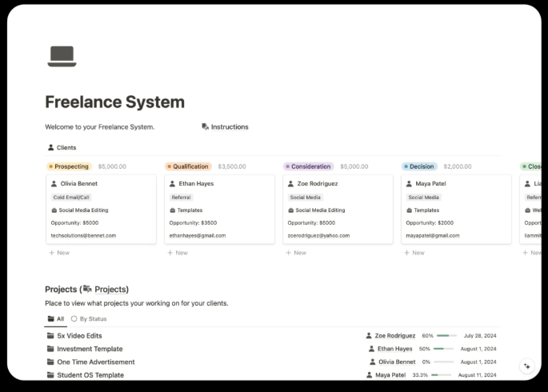This screenshot has height=392, width=548.
Task: Open the AI sparkle assistant button
Action: tap(527, 366)
